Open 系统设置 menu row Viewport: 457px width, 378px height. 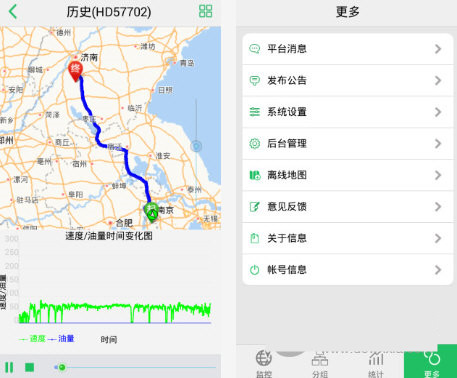[x=347, y=112]
